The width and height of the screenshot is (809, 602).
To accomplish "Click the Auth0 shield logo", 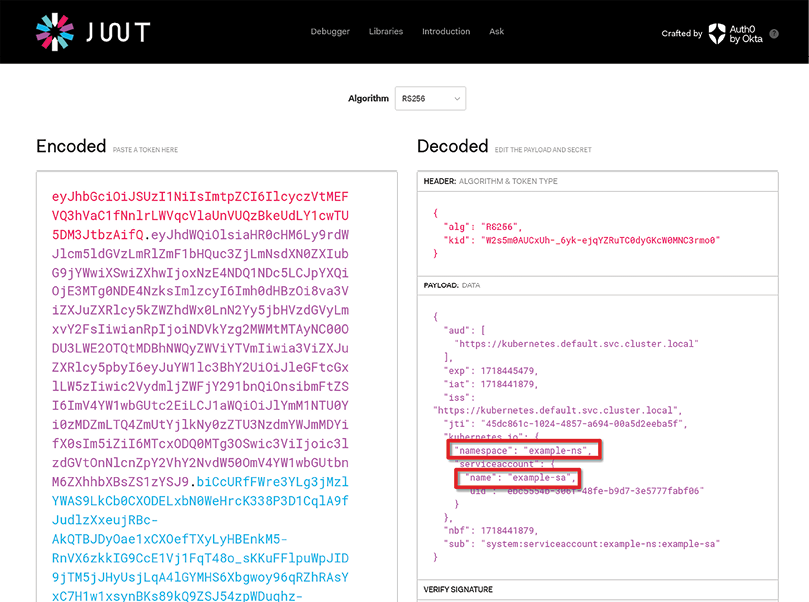I will pos(717,33).
